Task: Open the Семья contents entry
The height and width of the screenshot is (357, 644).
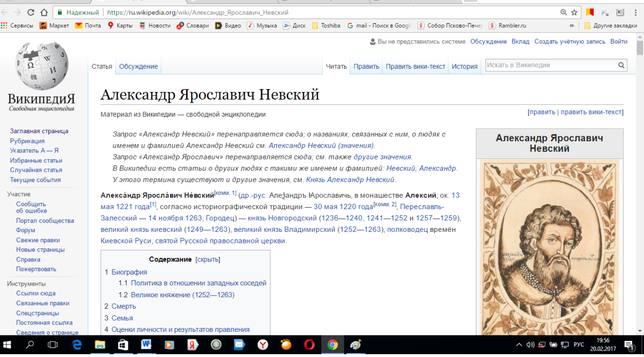Action: [x=122, y=318]
